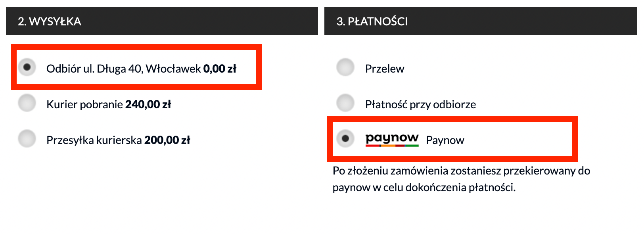Screen dimensions: 644x234
Task: Choose Przesyłka kurierska delivery option
Action: 27,139
